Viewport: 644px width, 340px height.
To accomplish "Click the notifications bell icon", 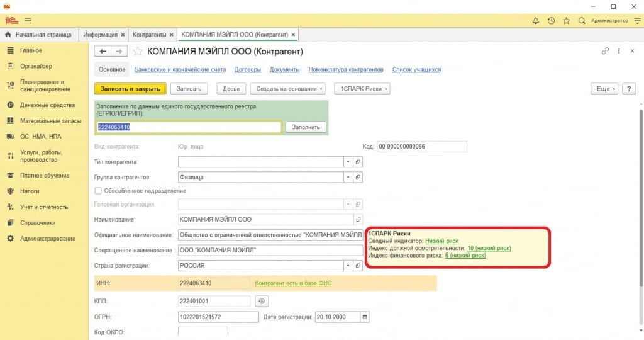I will (x=536, y=21).
